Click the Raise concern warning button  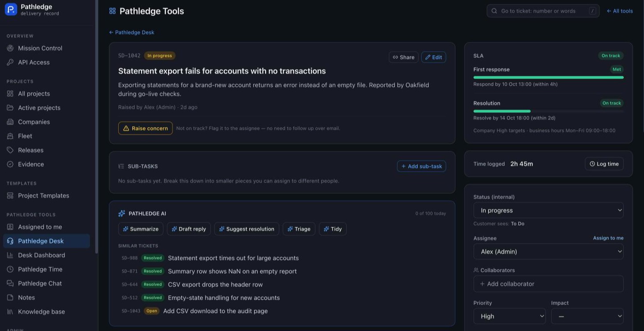(x=145, y=128)
